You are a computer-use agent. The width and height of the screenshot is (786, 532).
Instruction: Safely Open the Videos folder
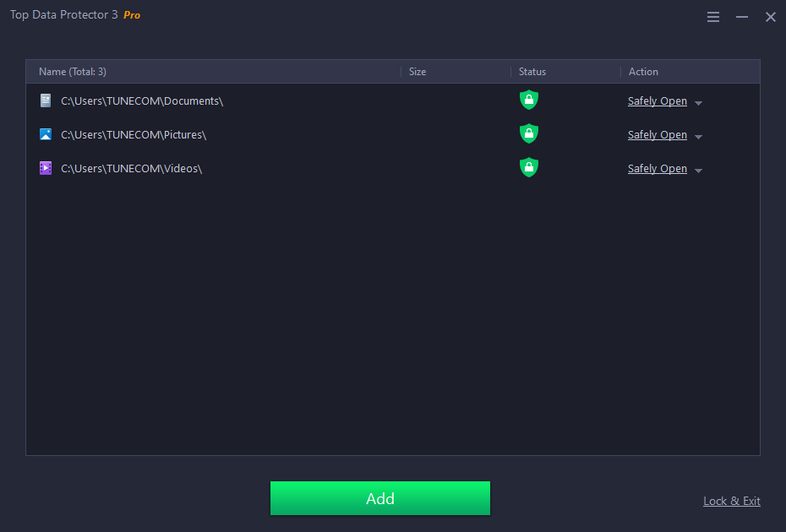(657, 169)
